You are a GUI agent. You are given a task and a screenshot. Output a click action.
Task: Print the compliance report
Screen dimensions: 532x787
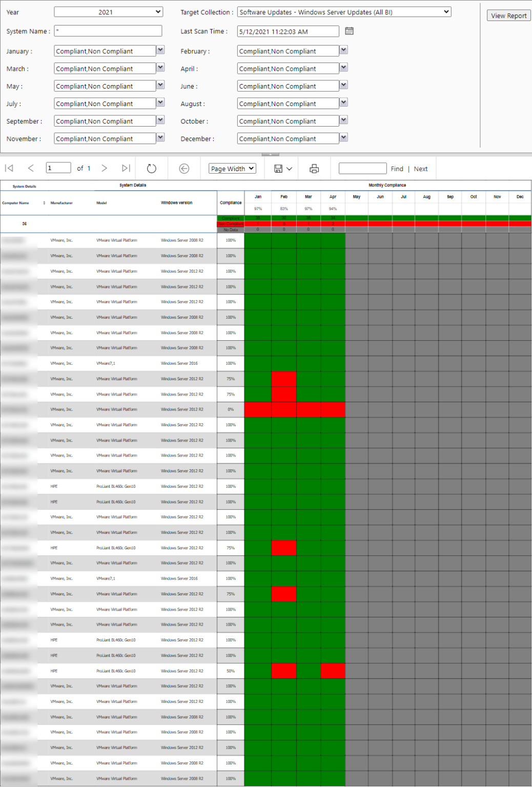tap(314, 168)
